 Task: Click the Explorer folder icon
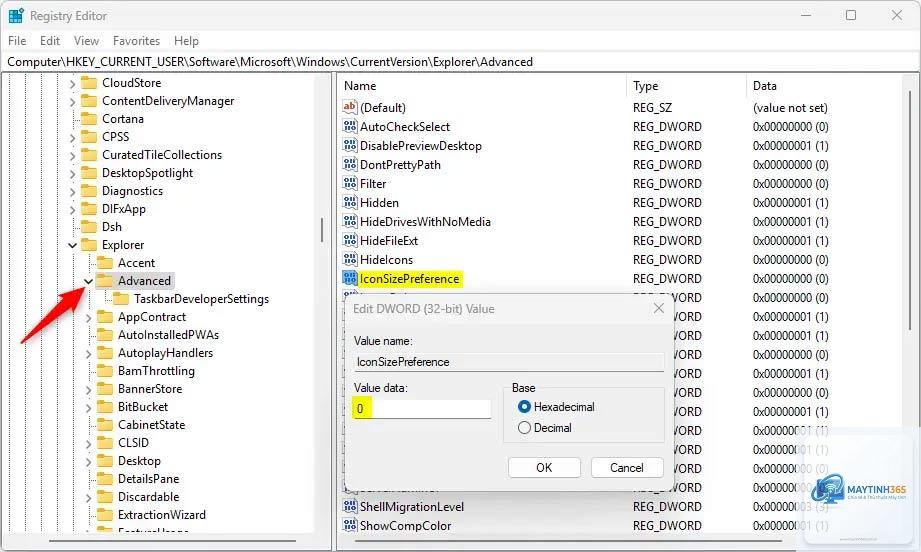89,245
